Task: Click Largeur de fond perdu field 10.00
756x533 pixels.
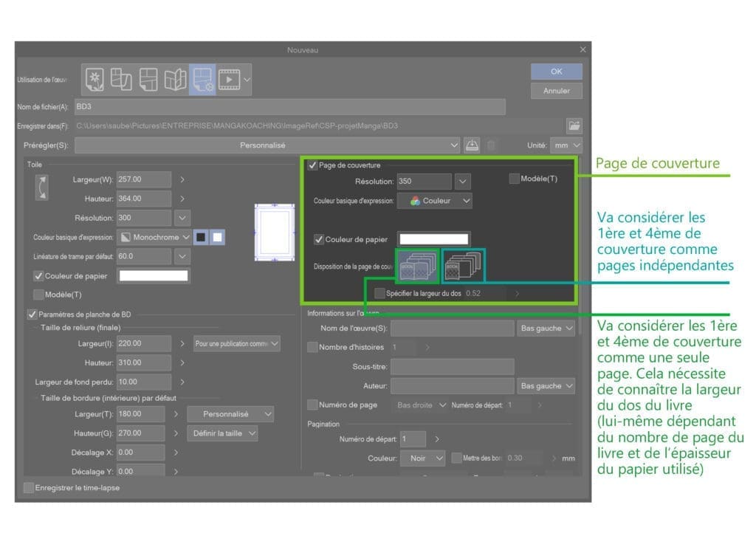Action: pos(144,382)
